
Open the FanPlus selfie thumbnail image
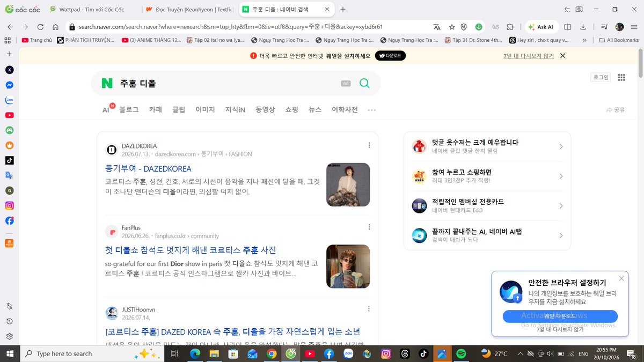[x=348, y=266]
